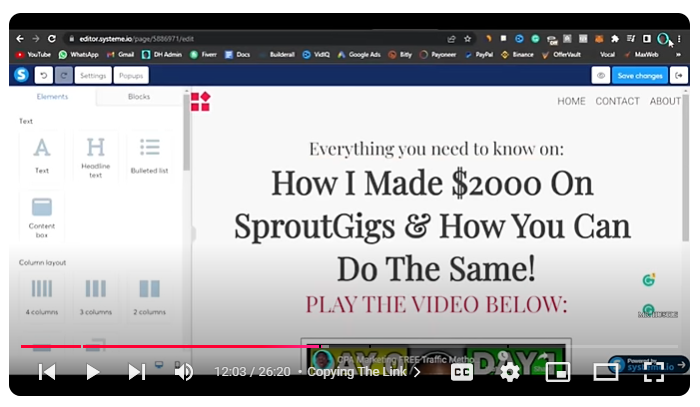
Task: Open the Docs bookmark
Action: 238,54
